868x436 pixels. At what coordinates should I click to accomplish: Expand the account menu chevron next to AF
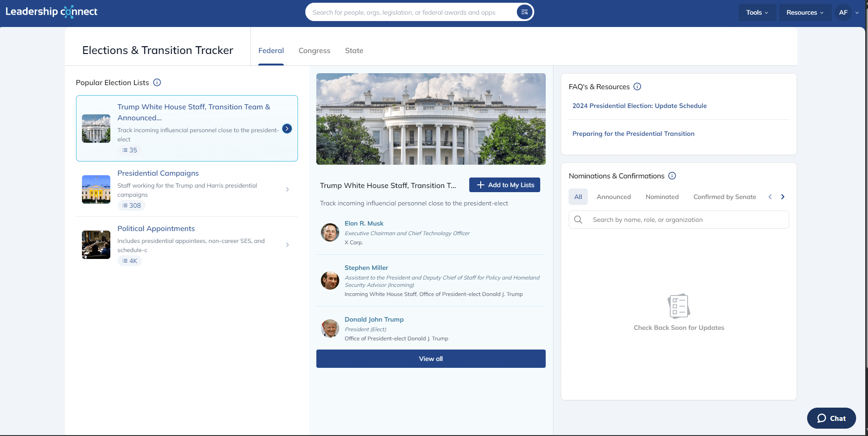point(857,13)
